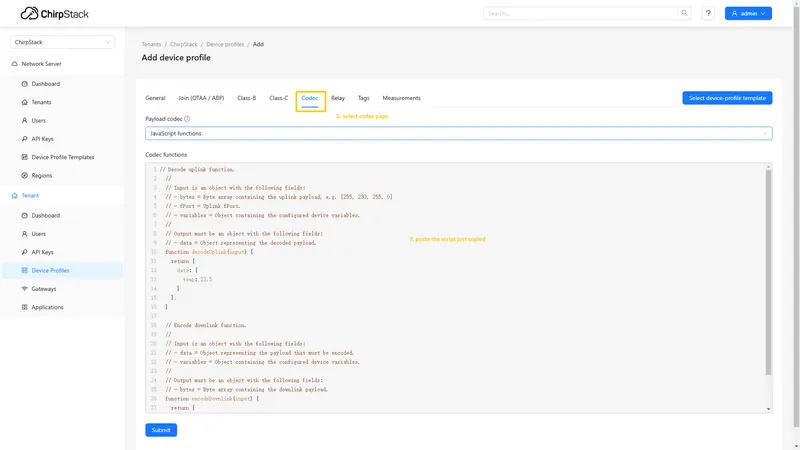Click Network Server Dashboard icon
This screenshot has height=450, width=800.
pos(24,84)
